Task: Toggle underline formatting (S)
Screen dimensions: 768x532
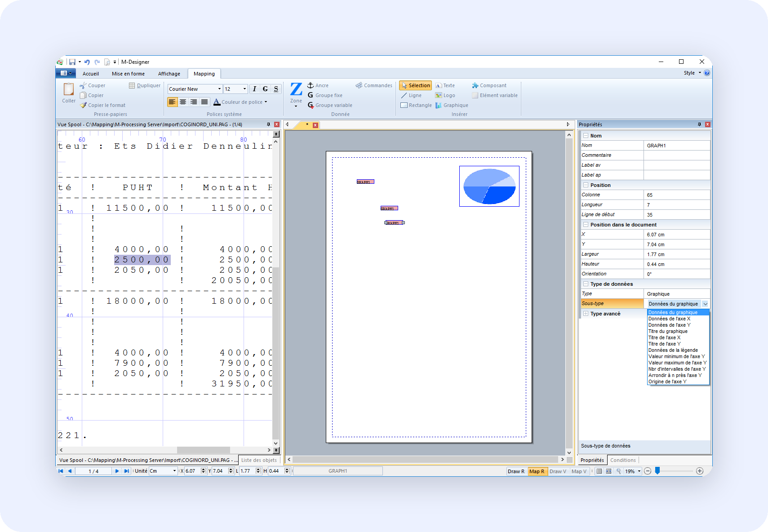Action: click(276, 89)
